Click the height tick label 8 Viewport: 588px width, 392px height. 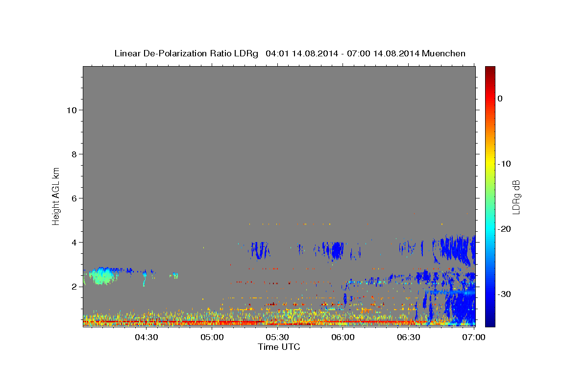73,154
